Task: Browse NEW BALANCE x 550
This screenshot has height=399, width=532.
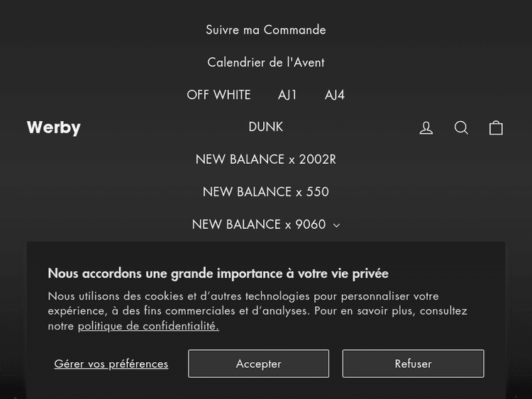Action: pyautogui.click(x=266, y=192)
